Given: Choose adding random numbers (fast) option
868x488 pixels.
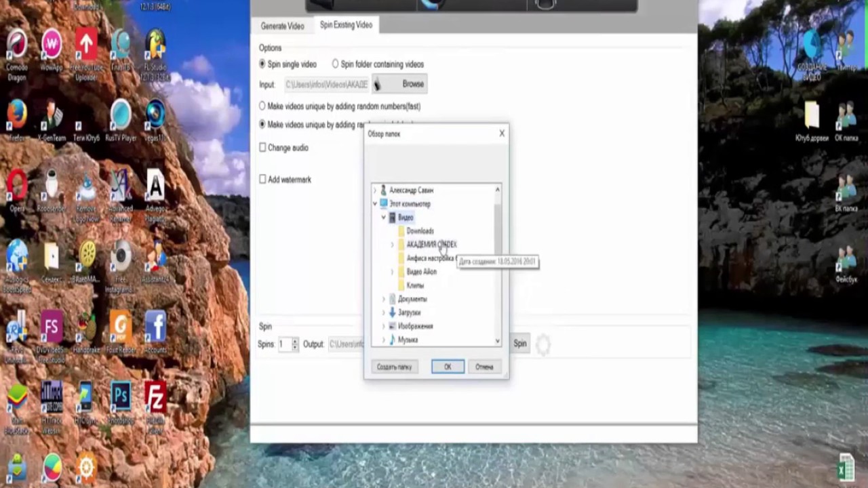Looking at the screenshot, I should click(262, 106).
